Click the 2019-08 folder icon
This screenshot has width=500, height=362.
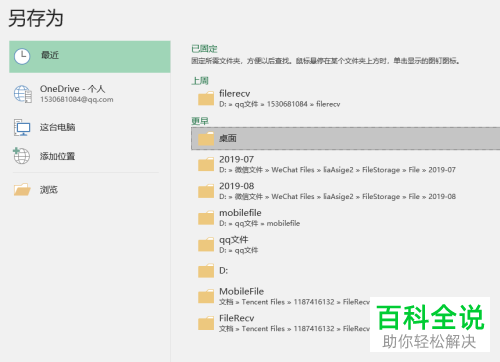click(206, 191)
